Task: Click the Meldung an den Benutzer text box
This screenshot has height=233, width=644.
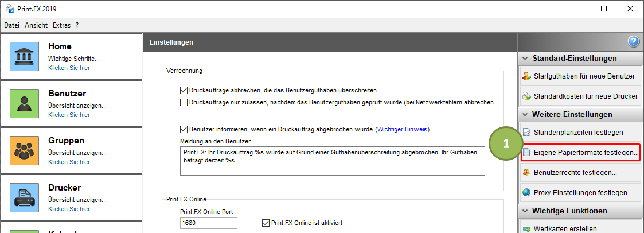Action: coord(332,161)
